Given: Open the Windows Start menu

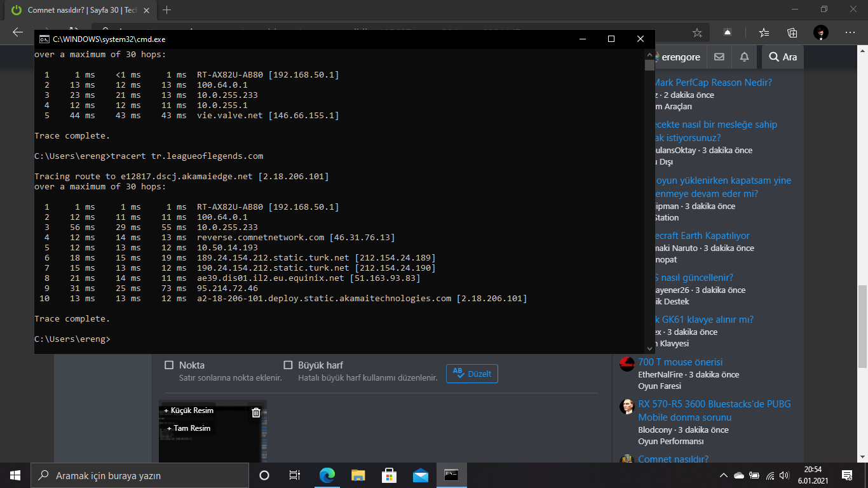Looking at the screenshot, I should [15, 475].
